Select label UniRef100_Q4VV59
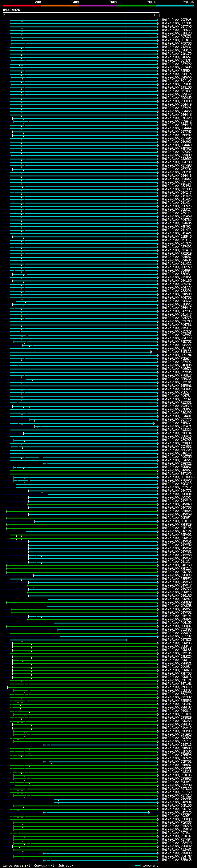 pyautogui.click(x=177, y=514)
